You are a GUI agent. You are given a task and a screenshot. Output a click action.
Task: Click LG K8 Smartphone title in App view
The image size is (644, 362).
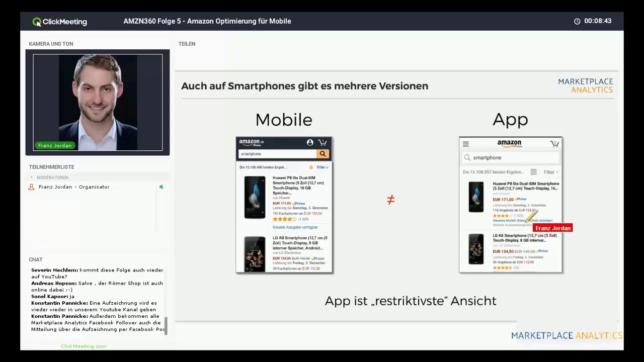526,238
